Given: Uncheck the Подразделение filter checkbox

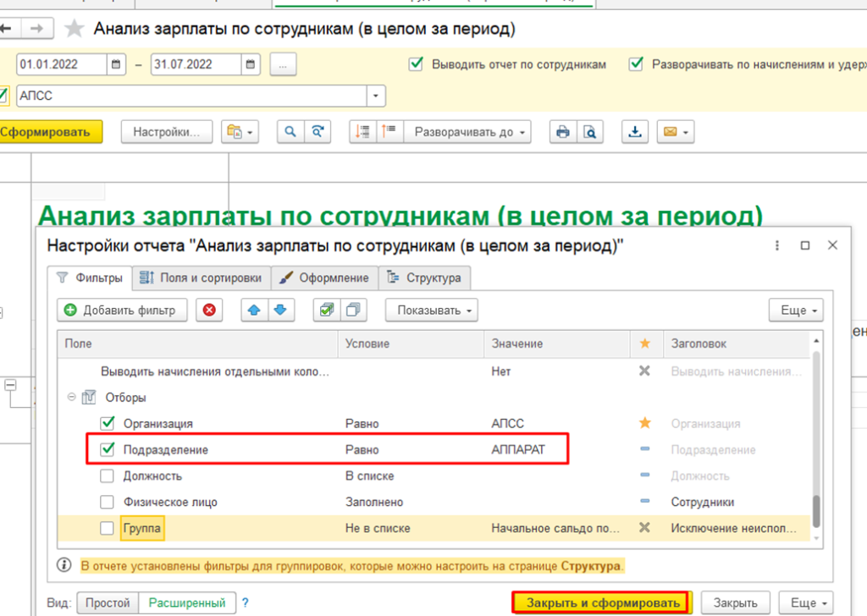Looking at the screenshot, I should click(x=108, y=450).
